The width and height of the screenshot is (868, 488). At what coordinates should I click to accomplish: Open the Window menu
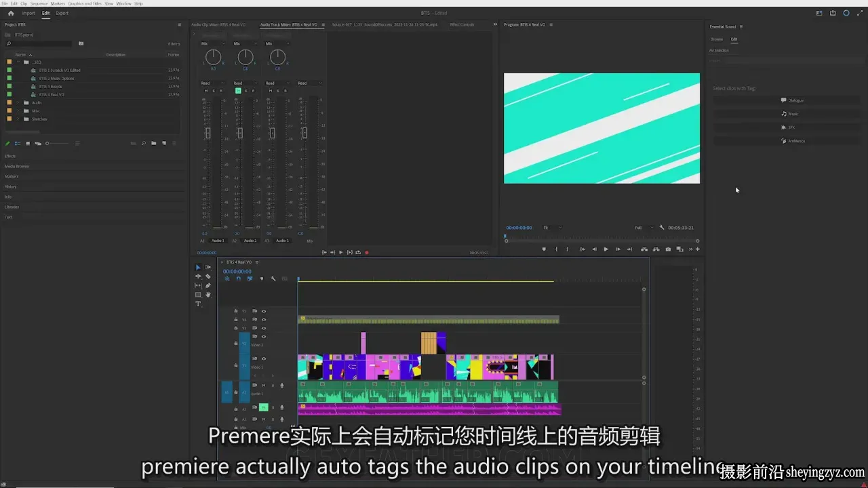124,3
